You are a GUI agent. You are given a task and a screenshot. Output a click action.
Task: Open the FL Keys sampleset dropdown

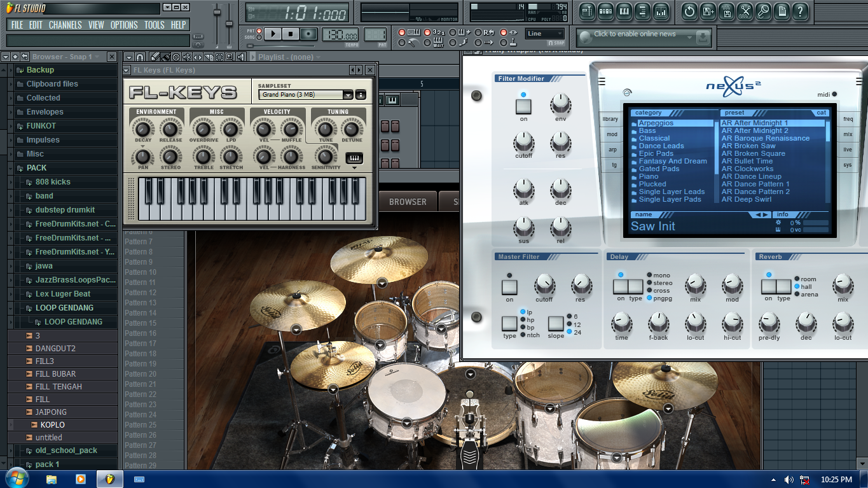point(348,95)
